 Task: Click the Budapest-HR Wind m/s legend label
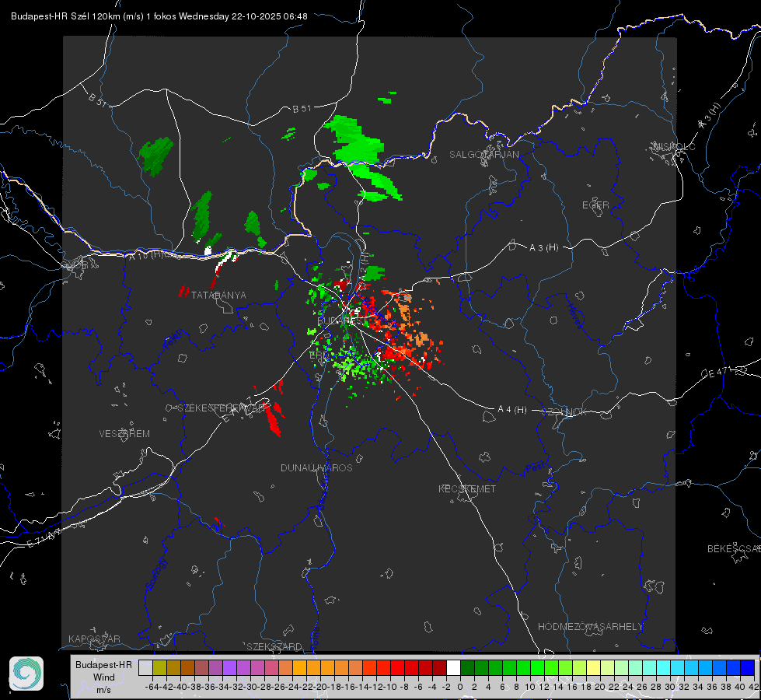click(x=104, y=677)
